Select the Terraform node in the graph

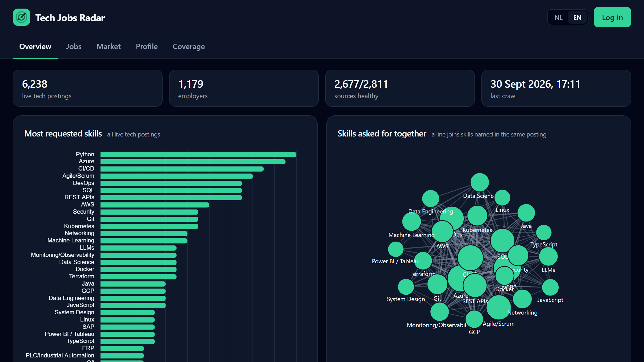click(423, 261)
